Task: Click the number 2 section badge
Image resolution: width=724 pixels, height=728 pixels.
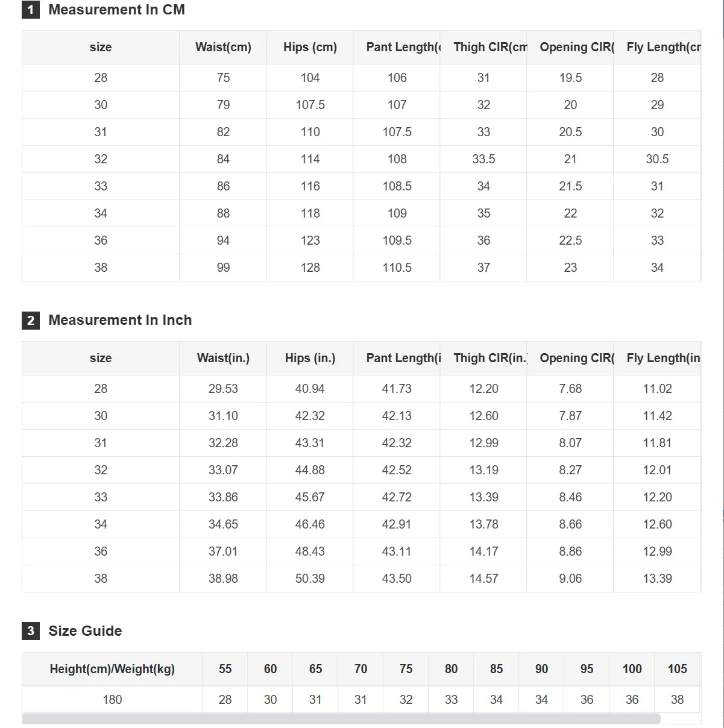Action: point(31,320)
